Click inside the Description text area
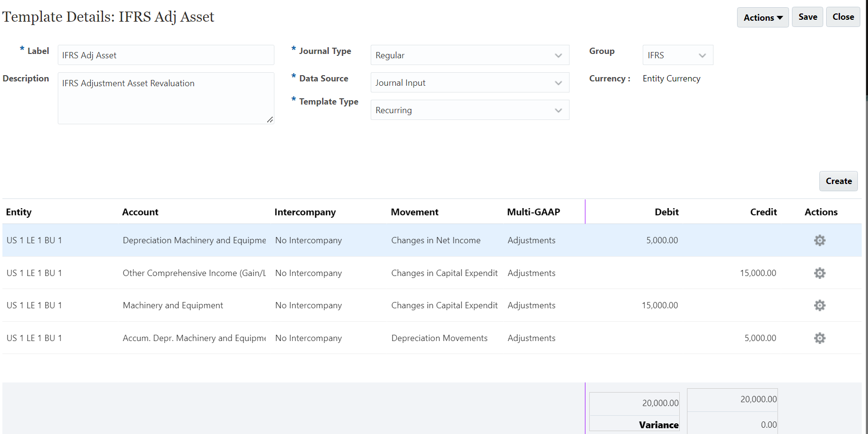This screenshot has width=868, height=434. 166,96
